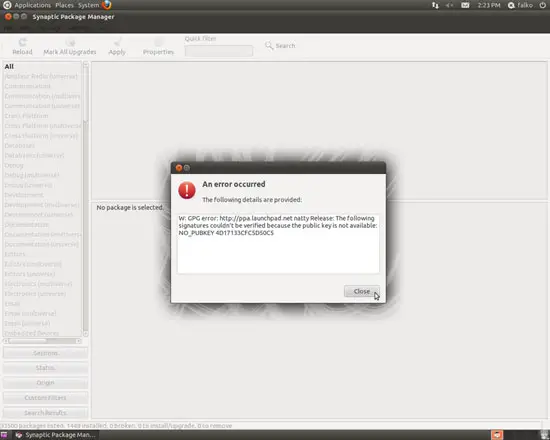Image resolution: width=550 pixels, height=440 pixels.
Task: Click the show desktop icon in bottom panel
Action: tap(4, 435)
